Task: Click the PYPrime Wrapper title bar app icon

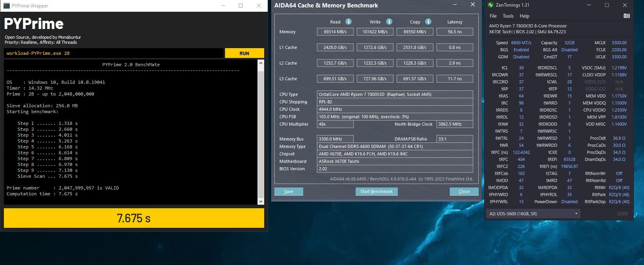Action: coord(7,6)
